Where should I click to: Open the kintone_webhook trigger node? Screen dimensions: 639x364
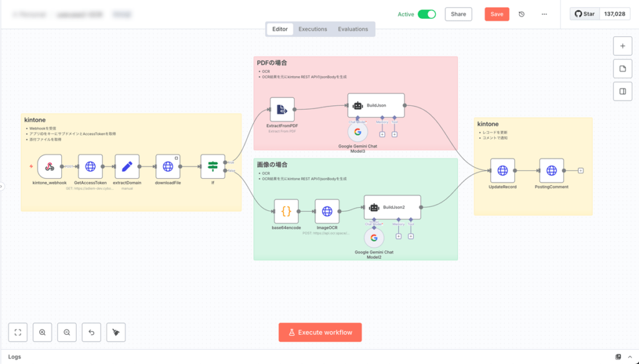tap(50, 166)
